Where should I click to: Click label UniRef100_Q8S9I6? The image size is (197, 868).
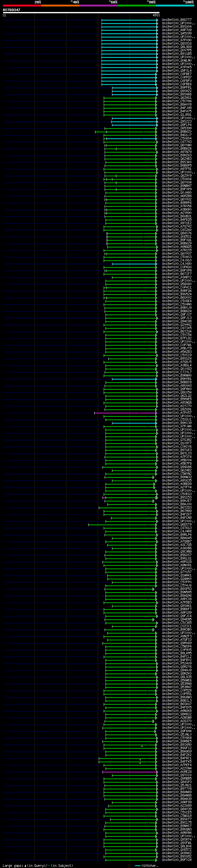point(176,43)
